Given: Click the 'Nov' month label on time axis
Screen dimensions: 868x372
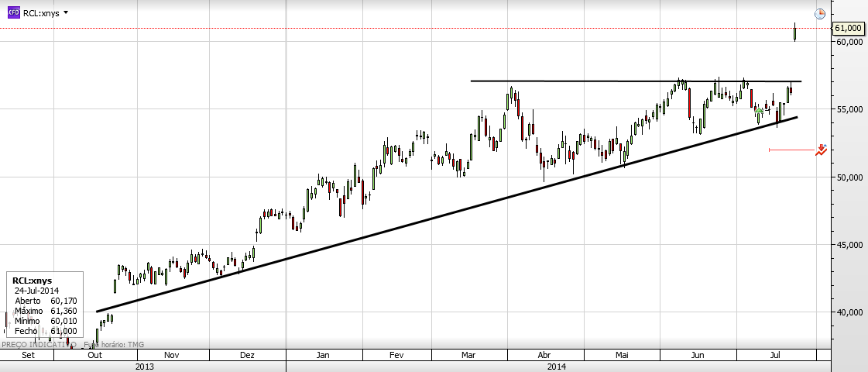Looking at the screenshot, I should [172, 355].
